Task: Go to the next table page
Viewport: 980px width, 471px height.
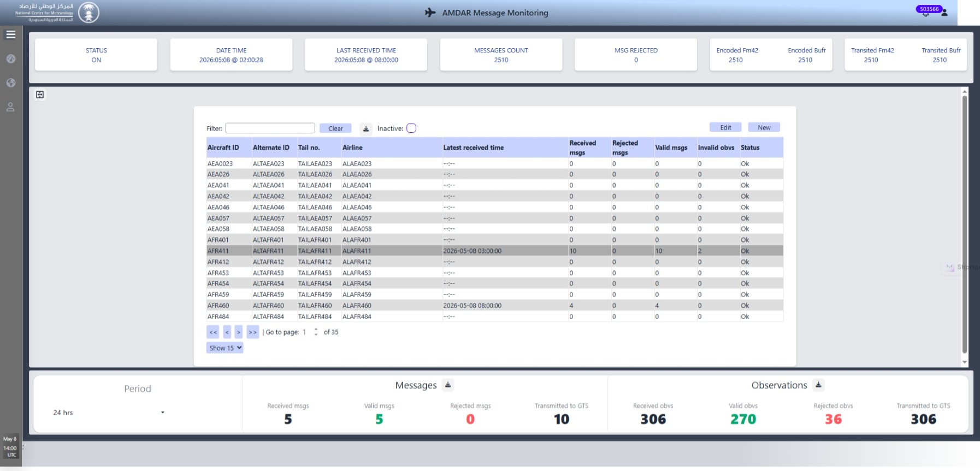Action: click(239, 332)
